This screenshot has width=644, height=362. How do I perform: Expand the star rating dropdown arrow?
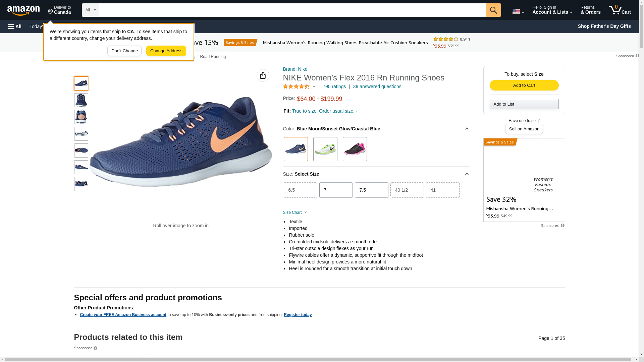coord(314,87)
